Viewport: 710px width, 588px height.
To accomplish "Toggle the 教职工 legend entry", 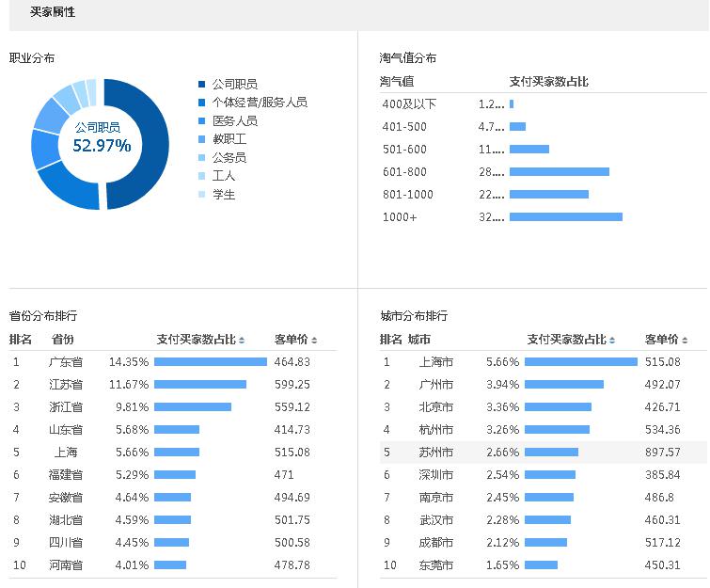I will (x=229, y=139).
